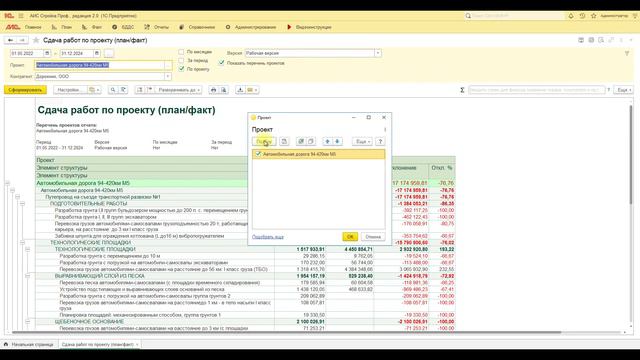Open notifications bell icon
Screen dimensions: 640x360
pos(571,16)
